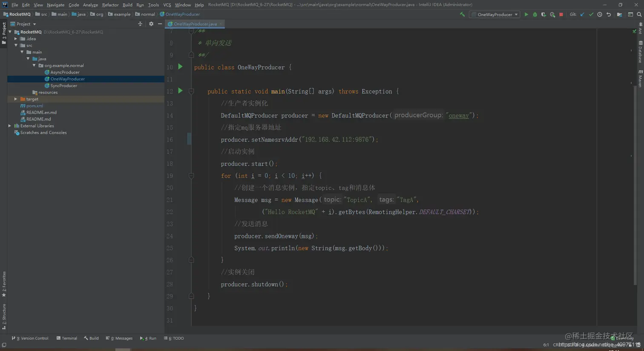Open Terminal tool window
This screenshot has width=644, height=351.
(x=67, y=338)
